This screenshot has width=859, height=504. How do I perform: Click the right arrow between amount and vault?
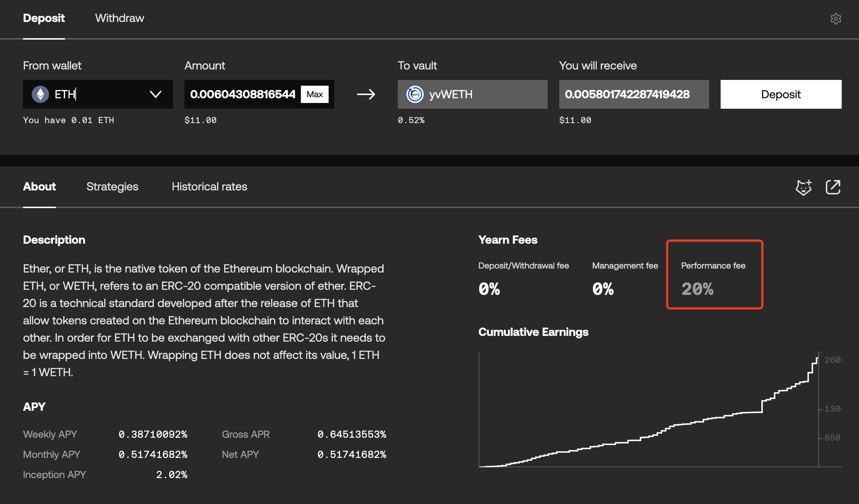[366, 94]
